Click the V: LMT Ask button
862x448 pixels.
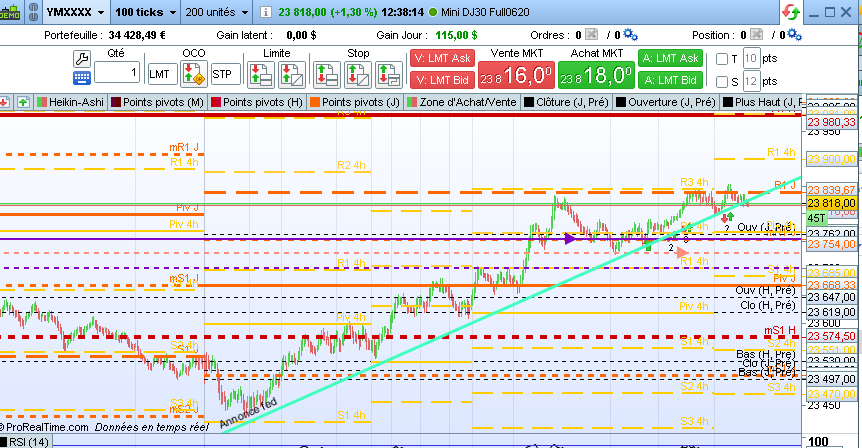click(x=443, y=58)
